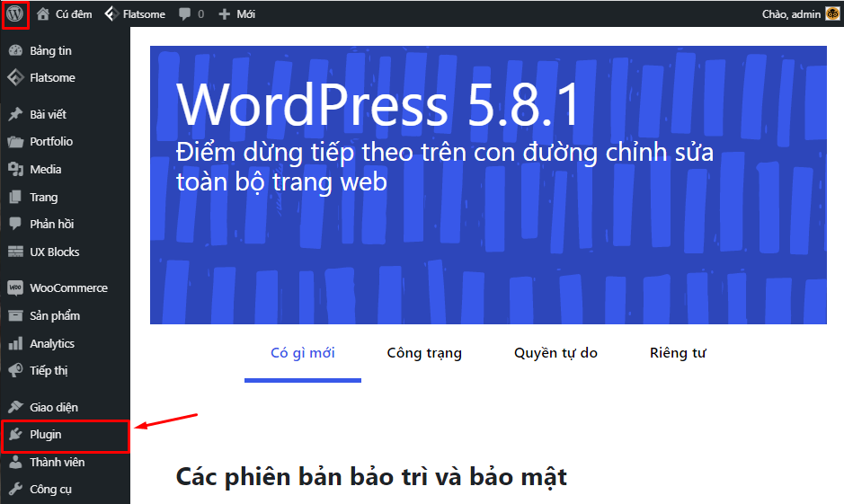Click Chào, admin account link

tap(791, 14)
